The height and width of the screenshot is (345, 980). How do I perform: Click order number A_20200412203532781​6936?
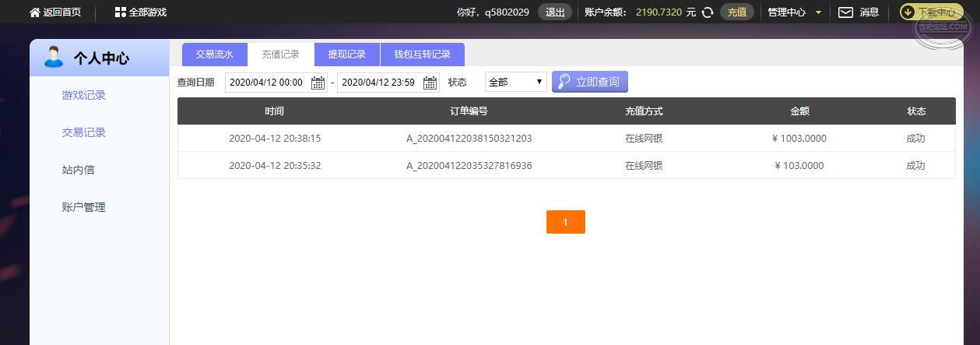(469, 166)
